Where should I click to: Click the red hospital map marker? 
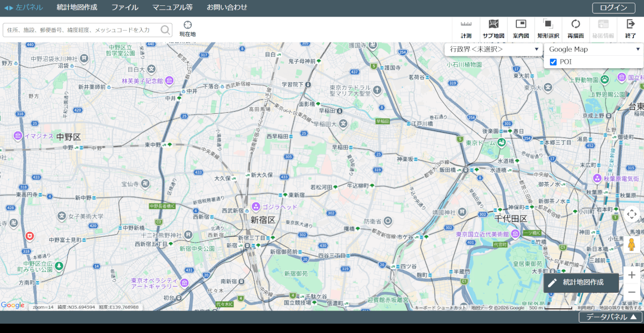30,236
